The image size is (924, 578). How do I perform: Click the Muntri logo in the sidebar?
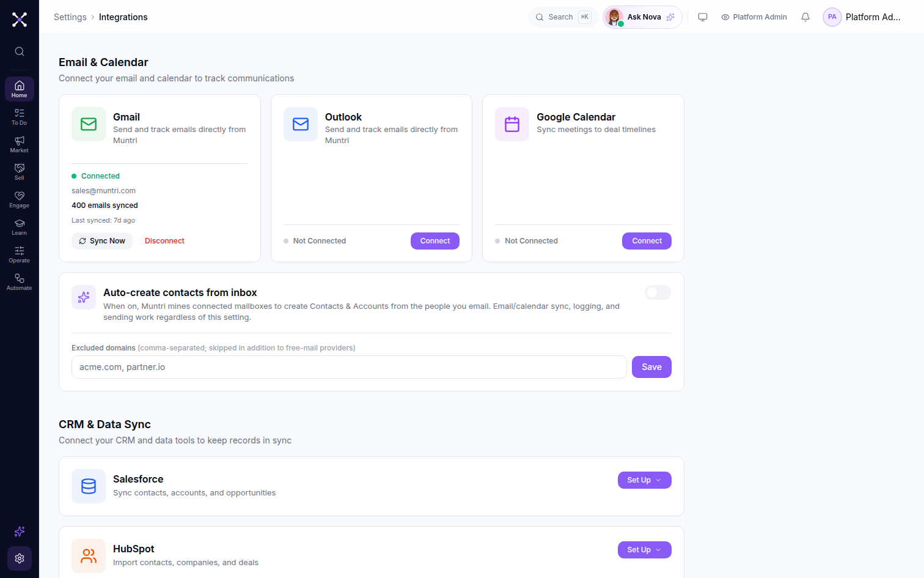[x=20, y=20]
